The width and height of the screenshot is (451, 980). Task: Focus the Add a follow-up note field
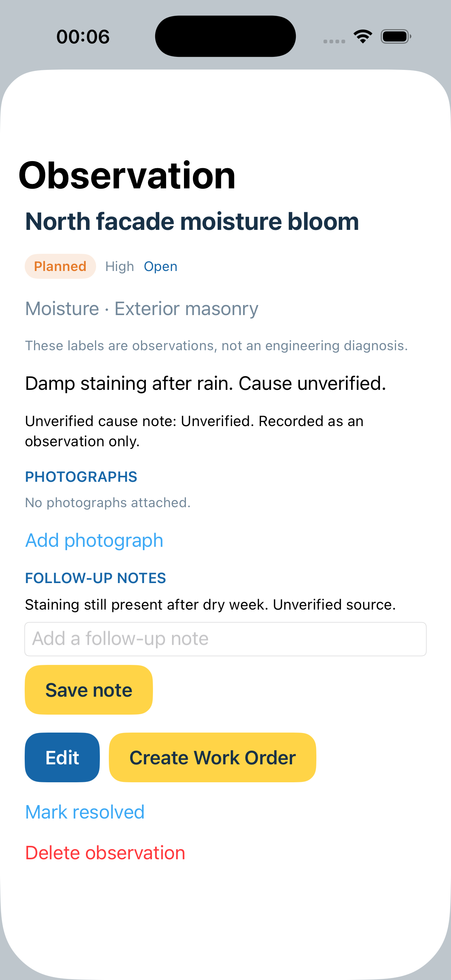click(225, 639)
